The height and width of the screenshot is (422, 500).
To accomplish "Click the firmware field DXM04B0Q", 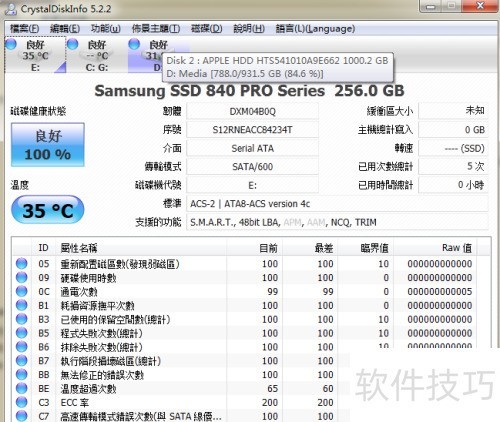I will coord(252,111).
